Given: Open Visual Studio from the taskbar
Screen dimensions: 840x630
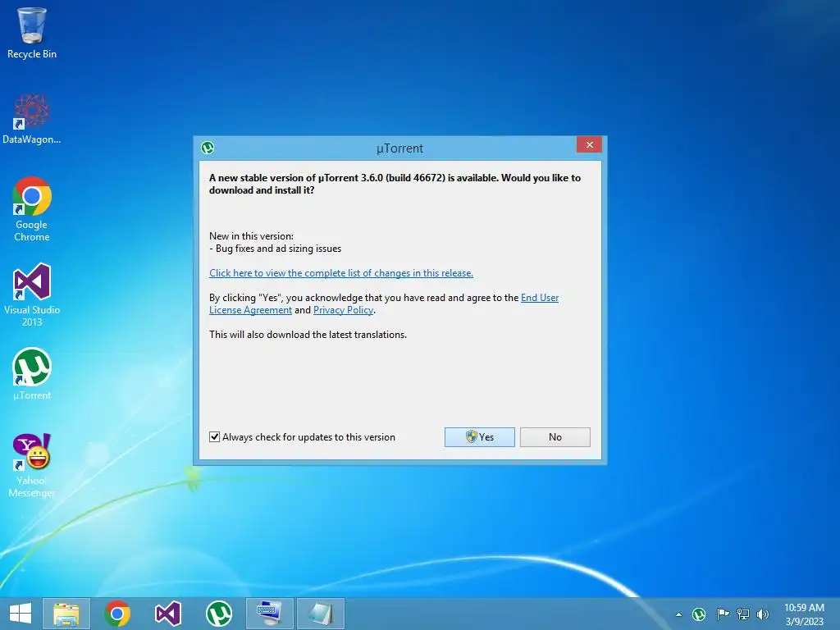Looking at the screenshot, I should click(x=168, y=614).
